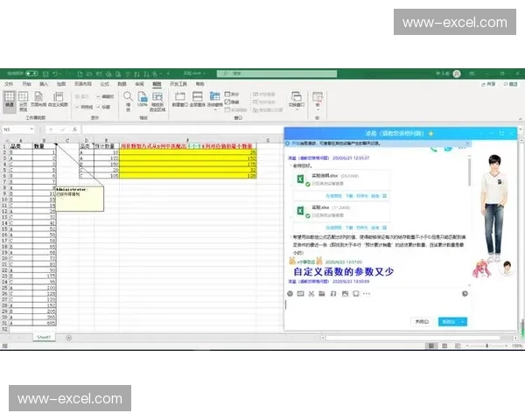
Task: Click the three-dot more tools icon in chat toolbar
Action: (x=367, y=294)
